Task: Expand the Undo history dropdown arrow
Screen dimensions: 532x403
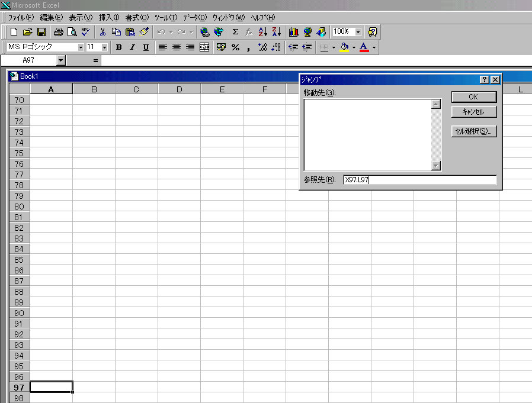Action: [x=171, y=32]
